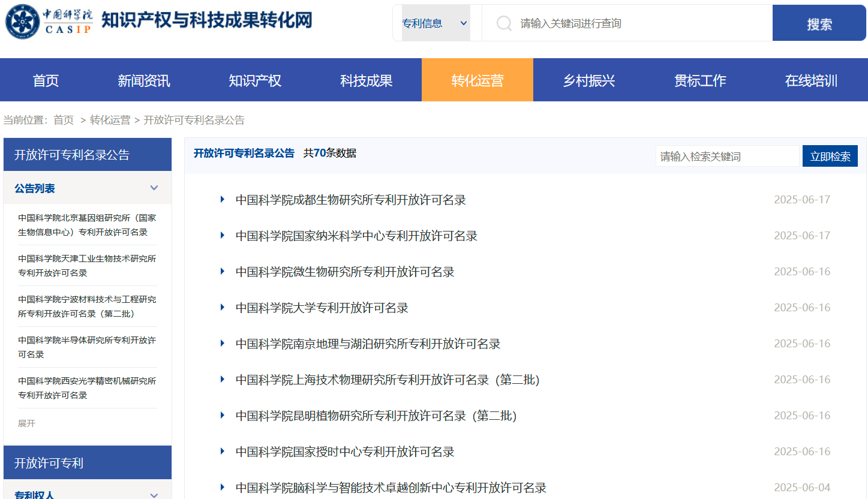This screenshot has height=499, width=868.
Task: Open the 知识产权 navigation tab
Action: click(x=255, y=80)
